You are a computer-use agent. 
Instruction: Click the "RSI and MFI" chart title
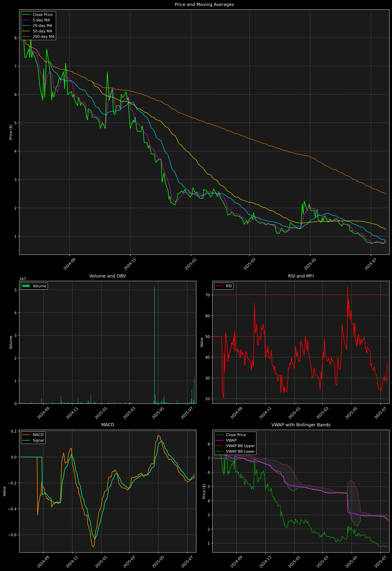[x=301, y=276]
